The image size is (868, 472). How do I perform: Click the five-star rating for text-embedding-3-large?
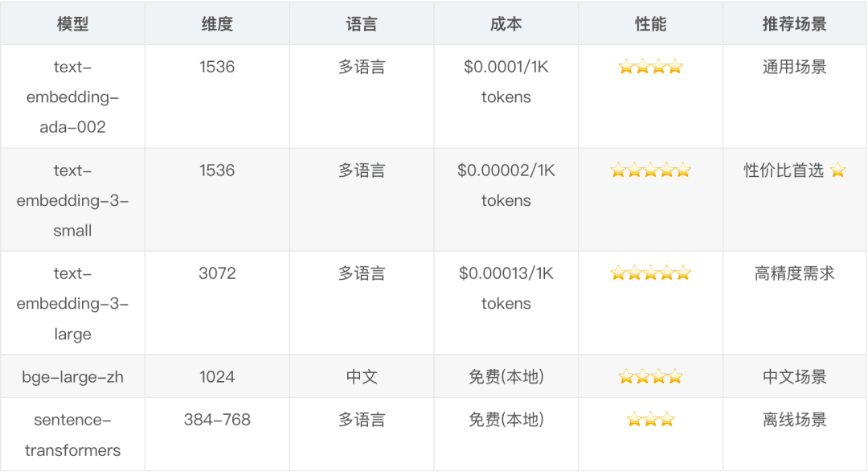[650, 273]
